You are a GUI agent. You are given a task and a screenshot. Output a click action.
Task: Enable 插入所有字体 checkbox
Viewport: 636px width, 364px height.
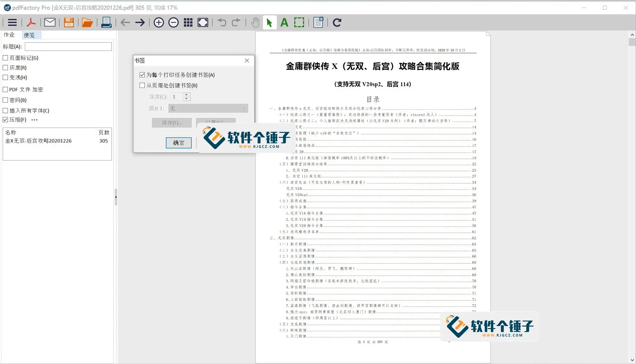click(5, 111)
